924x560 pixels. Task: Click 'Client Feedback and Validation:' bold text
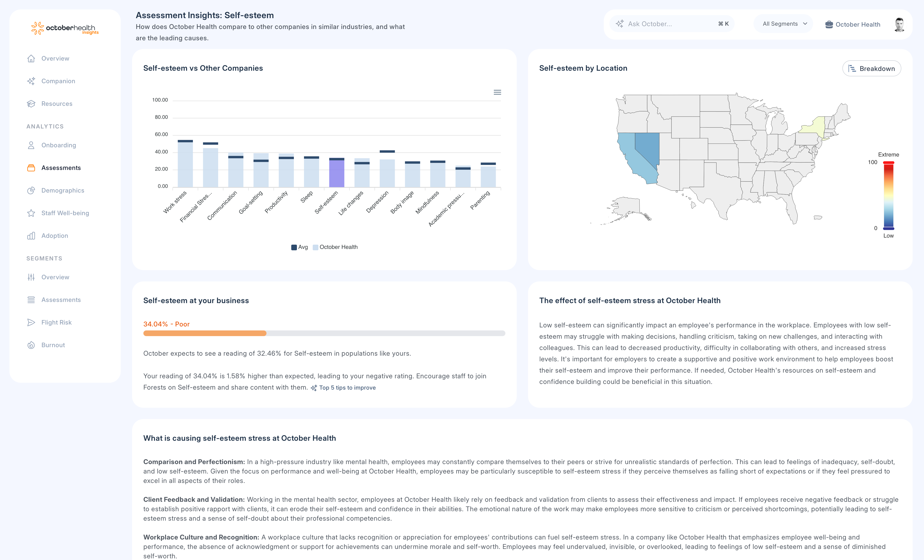194,500
